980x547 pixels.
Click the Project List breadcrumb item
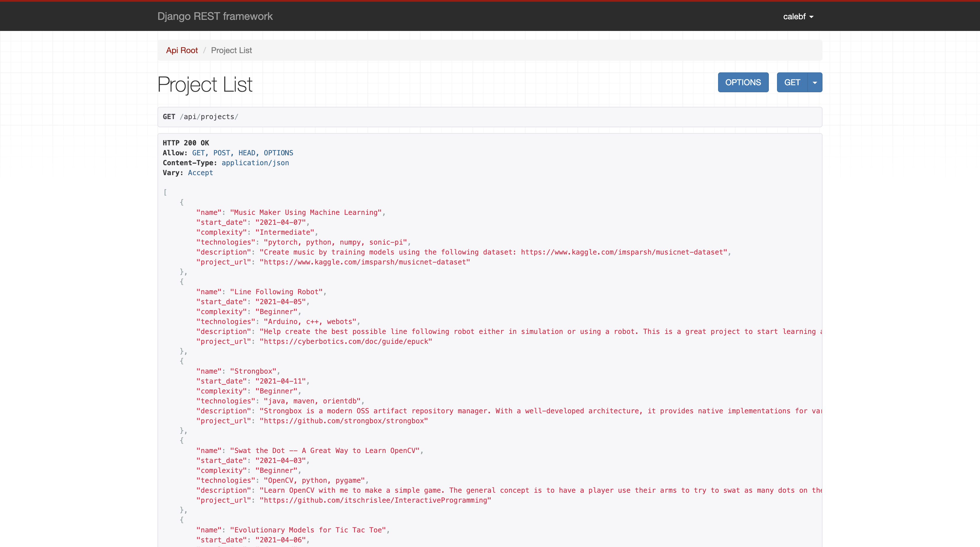[231, 50]
